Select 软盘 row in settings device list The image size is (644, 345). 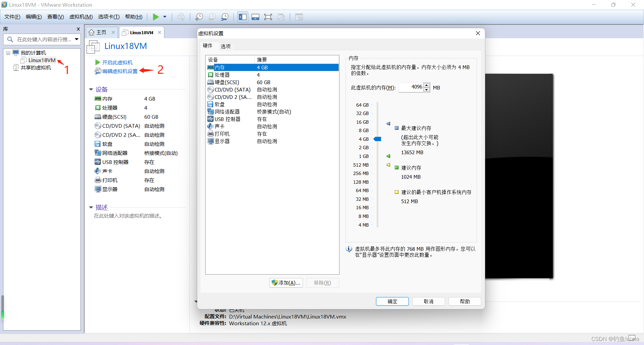coord(272,104)
